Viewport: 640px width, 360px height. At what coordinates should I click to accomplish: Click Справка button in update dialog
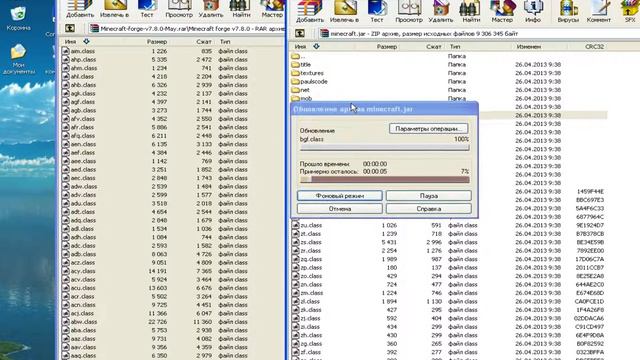pos(429,209)
